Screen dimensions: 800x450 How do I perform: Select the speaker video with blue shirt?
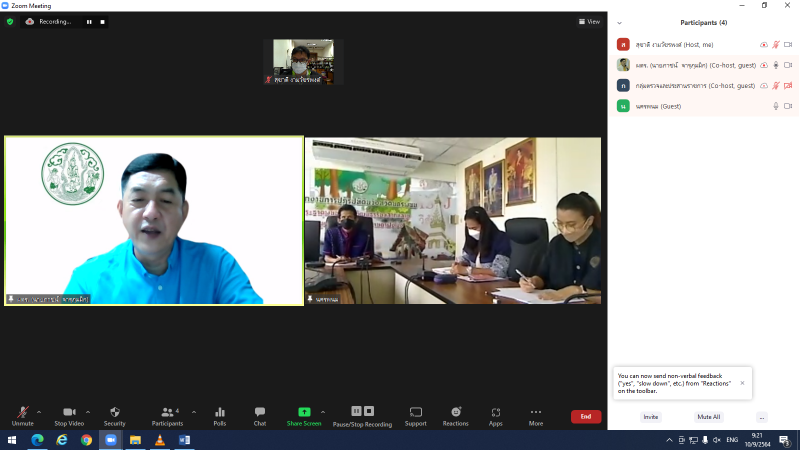click(154, 220)
